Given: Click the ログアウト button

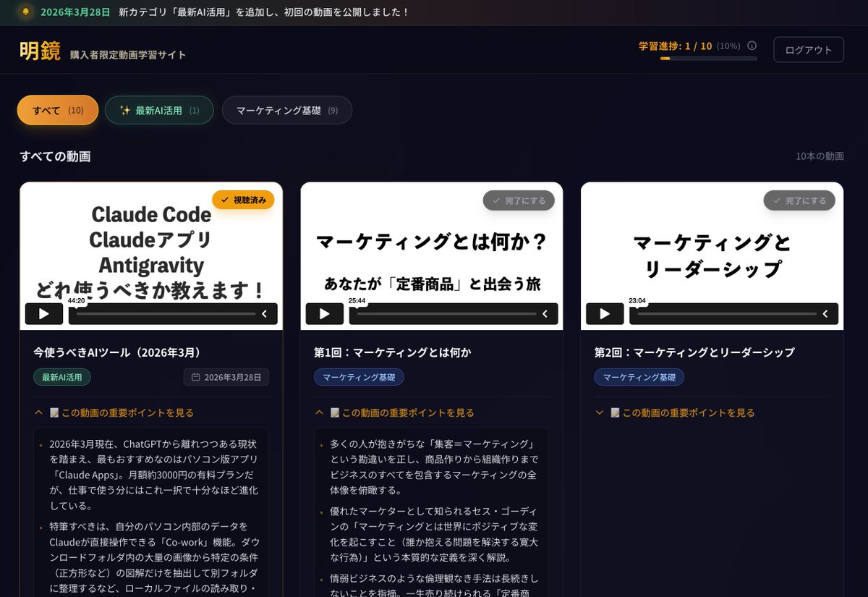Looking at the screenshot, I should 809,50.
